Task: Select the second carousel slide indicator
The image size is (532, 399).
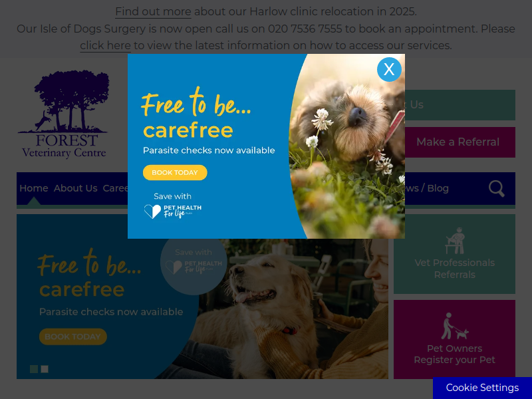Action: [x=45, y=369]
